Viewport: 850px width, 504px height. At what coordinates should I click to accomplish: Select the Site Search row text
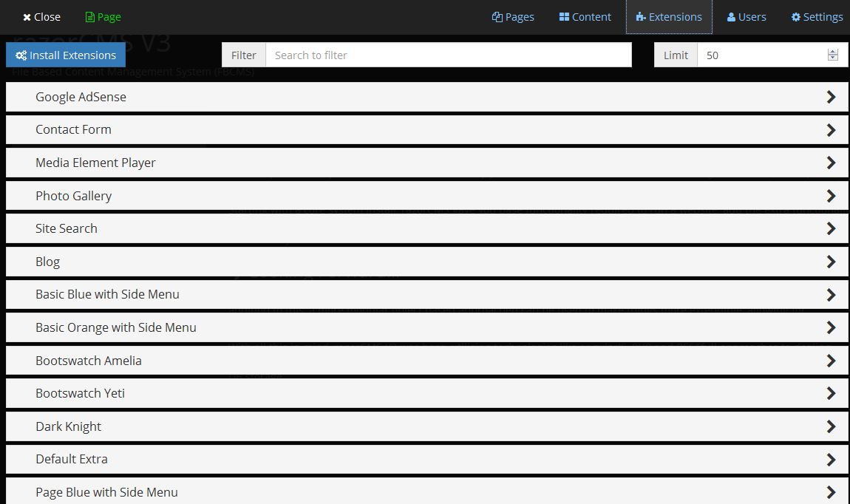66,228
